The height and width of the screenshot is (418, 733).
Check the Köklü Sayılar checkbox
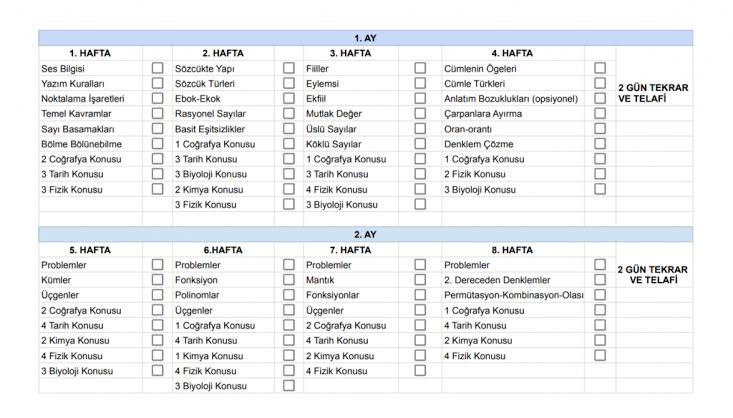pos(420,144)
